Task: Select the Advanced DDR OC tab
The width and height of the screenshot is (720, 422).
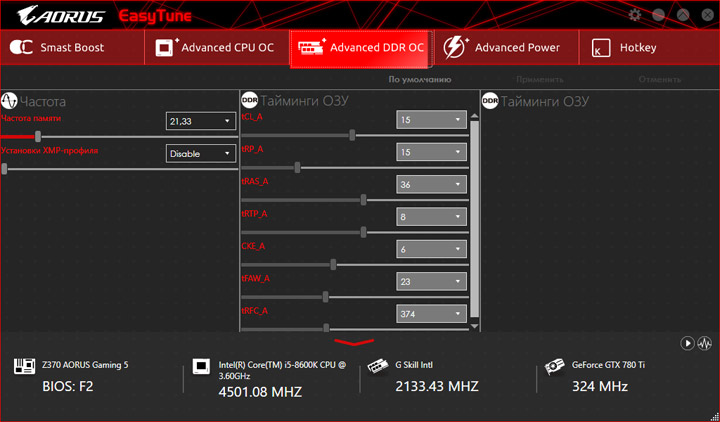Action: (361, 49)
